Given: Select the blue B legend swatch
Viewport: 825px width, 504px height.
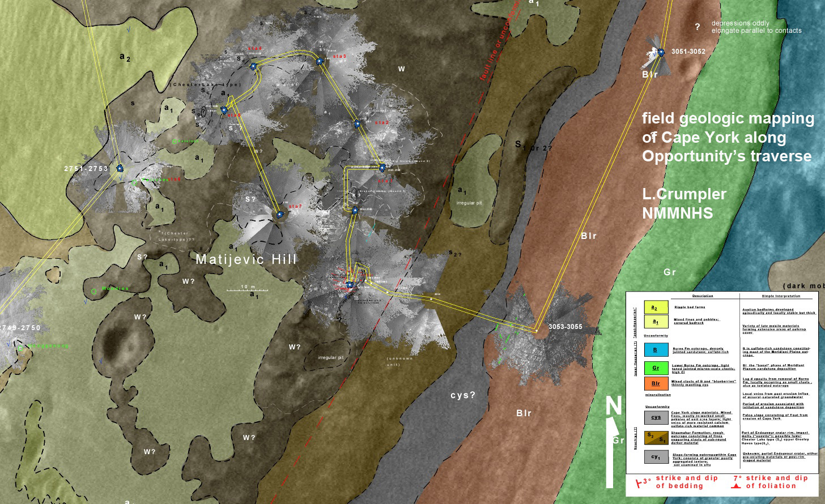Looking at the screenshot, I should click(656, 349).
